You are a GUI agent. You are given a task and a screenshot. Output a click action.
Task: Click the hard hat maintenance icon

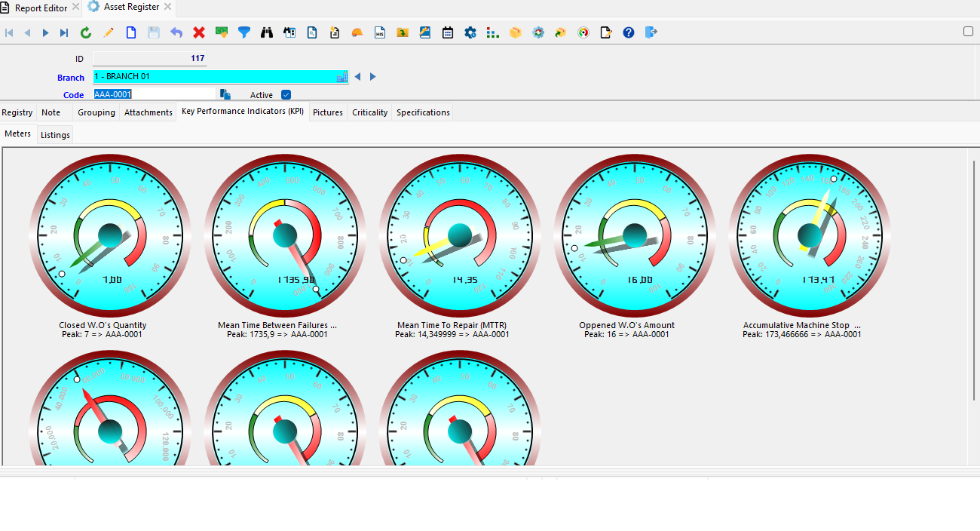[357, 32]
